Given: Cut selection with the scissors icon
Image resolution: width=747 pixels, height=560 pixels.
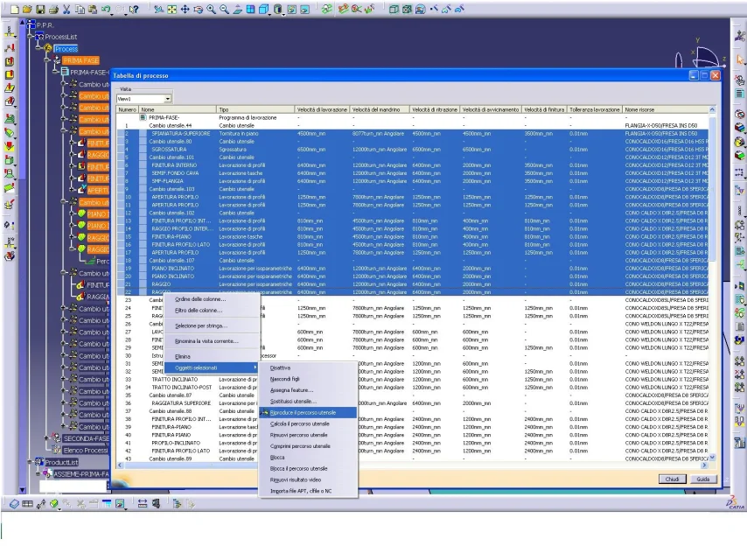Looking at the screenshot, I should click(x=66, y=9).
